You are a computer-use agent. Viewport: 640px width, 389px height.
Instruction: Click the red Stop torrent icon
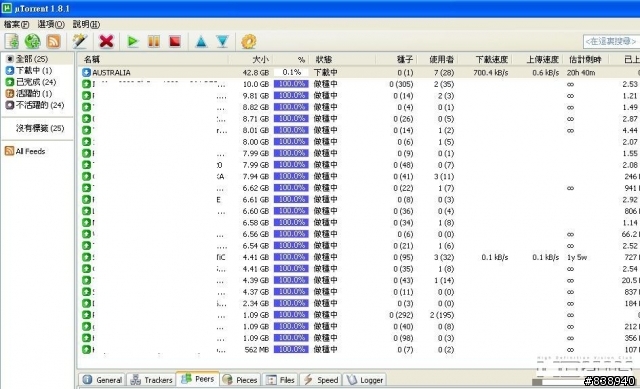[175, 41]
